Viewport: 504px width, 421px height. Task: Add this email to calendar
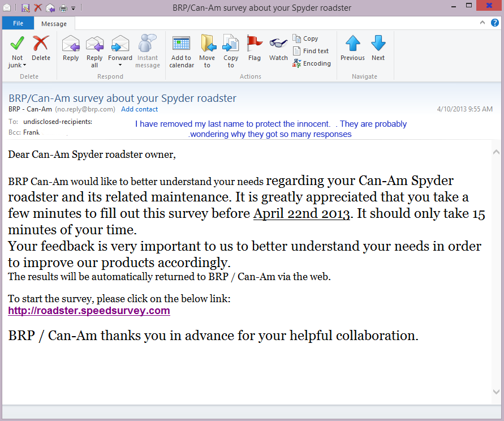pyautogui.click(x=182, y=51)
